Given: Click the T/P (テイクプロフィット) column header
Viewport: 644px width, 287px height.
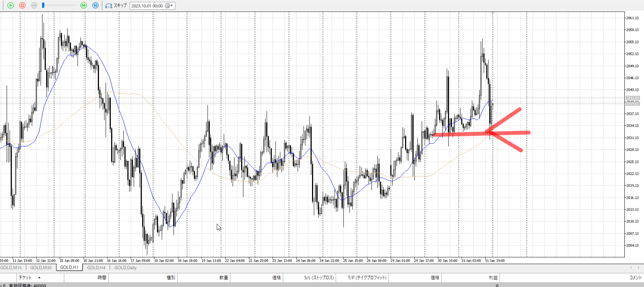Looking at the screenshot, I should [x=367, y=277].
